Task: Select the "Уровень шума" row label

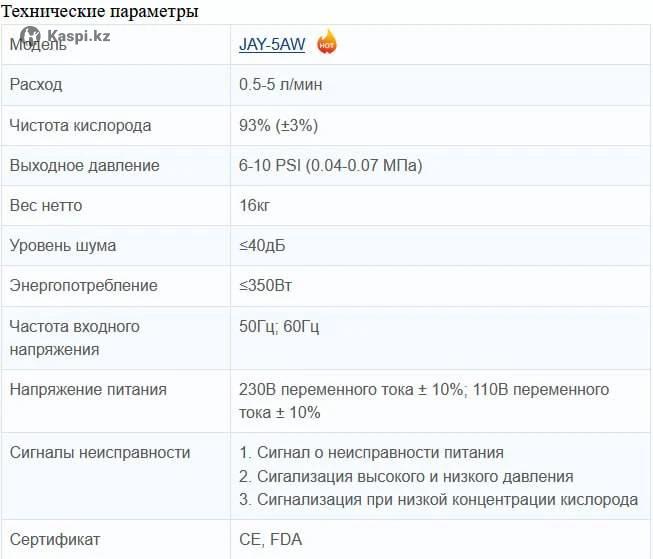Action: [x=62, y=245]
